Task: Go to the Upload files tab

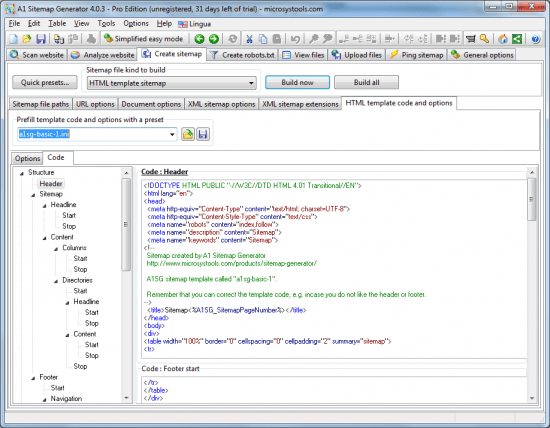Action: coord(357,55)
